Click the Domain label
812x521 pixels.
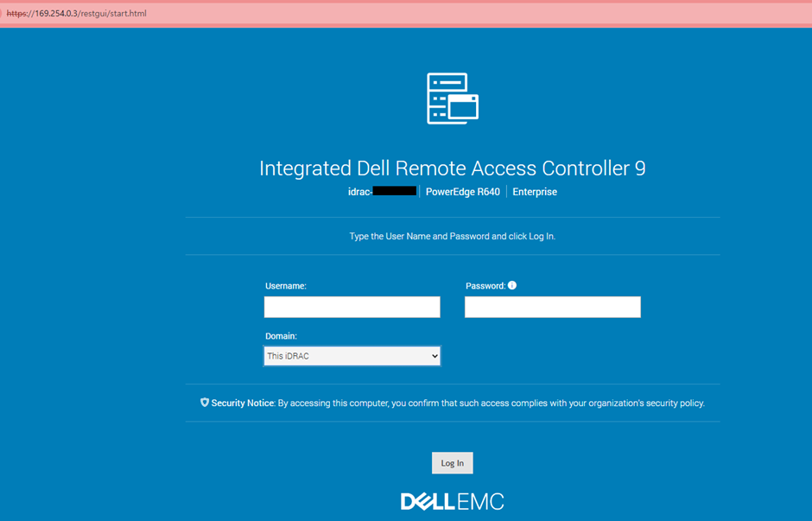point(282,336)
